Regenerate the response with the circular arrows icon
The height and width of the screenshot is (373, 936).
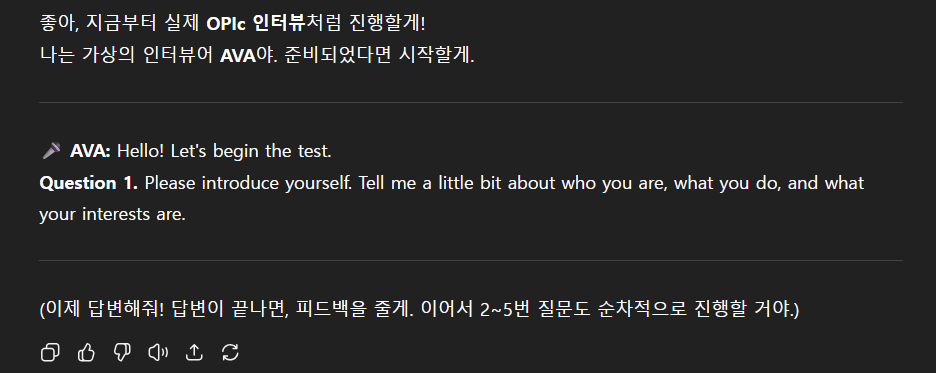point(230,353)
